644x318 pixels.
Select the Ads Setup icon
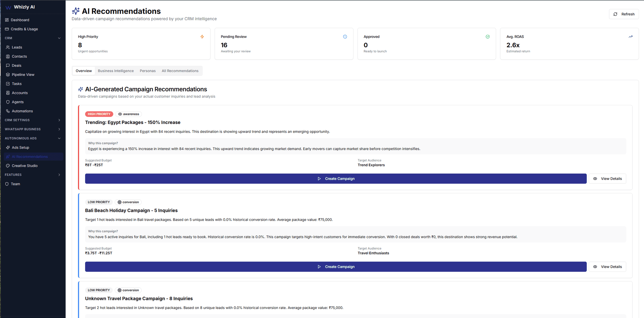coord(7,147)
